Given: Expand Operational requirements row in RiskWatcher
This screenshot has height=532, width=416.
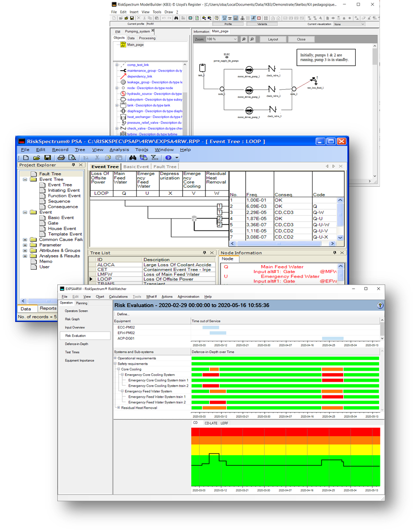Looking at the screenshot, I should click(x=115, y=358).
